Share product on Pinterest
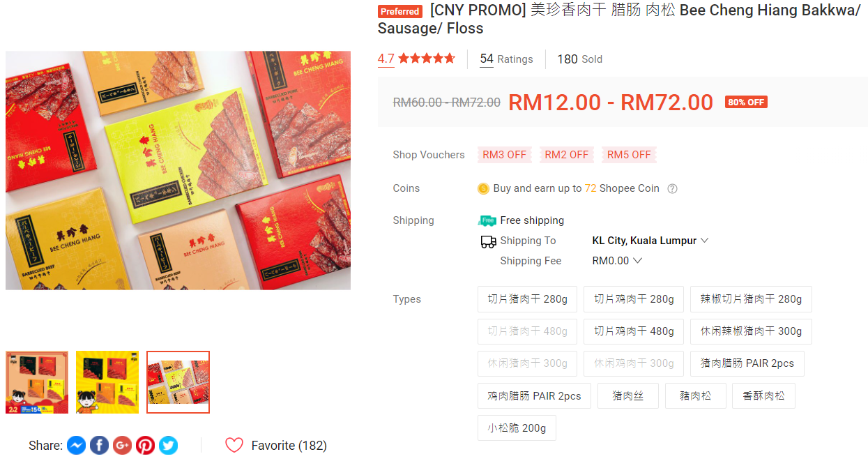The width and height of the screenshot is (868, 461). point(146,445)
